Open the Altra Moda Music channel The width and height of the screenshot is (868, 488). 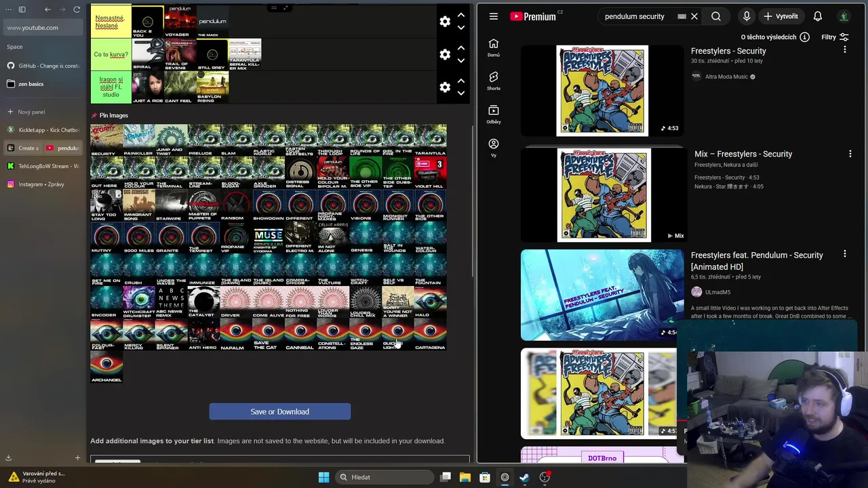(726, 77)
